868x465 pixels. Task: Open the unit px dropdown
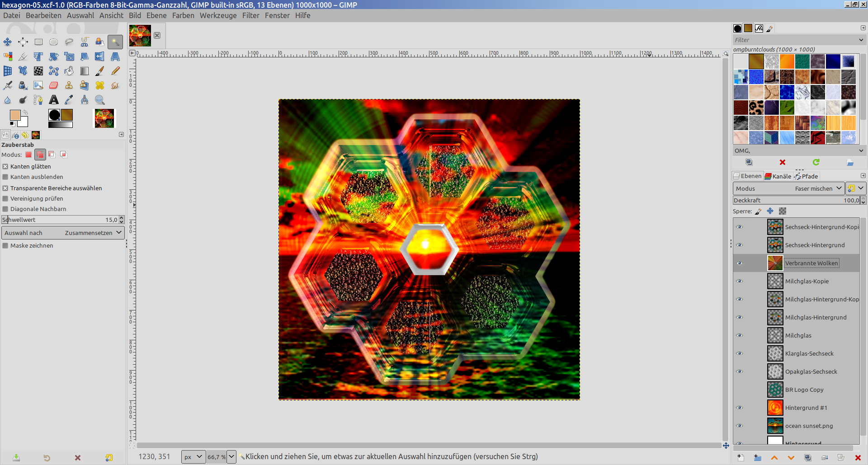pos(193,457)
